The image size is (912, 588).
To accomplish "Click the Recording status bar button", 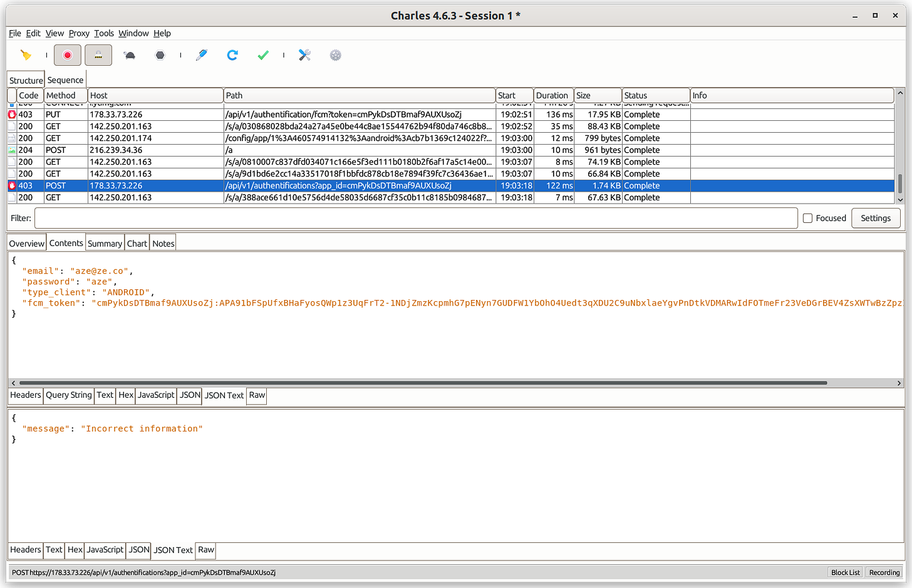I will click(x=884, y=572).
